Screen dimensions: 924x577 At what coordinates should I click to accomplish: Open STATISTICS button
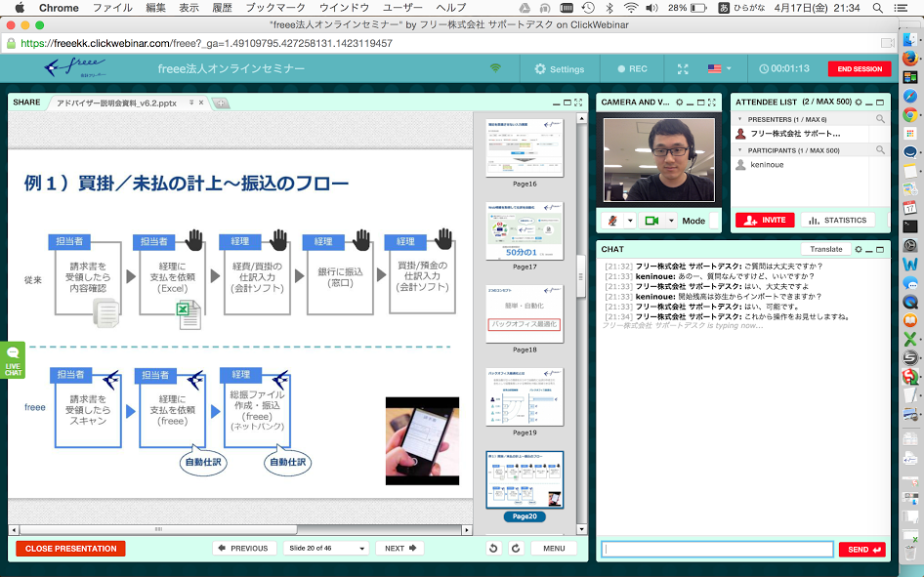click(837, 221)
